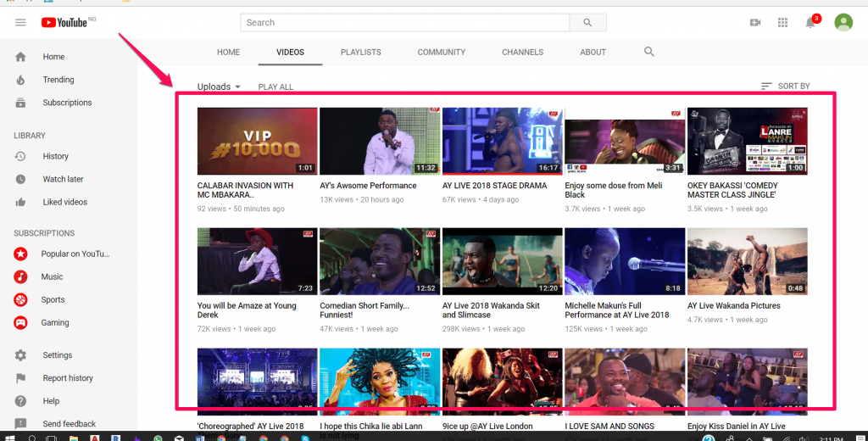The width and height of the screenshot is (868, 441).
Task: Click the YouTube logo
Action: click(64, 22)
